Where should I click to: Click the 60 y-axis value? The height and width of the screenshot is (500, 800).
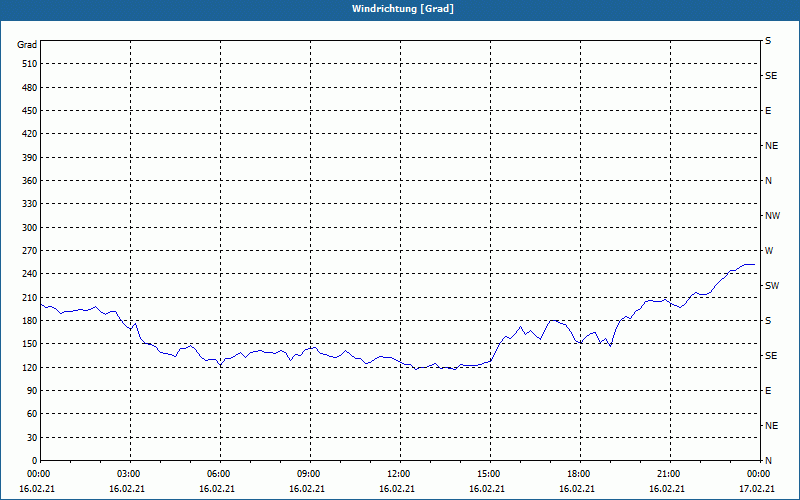(x=32, y=414)
